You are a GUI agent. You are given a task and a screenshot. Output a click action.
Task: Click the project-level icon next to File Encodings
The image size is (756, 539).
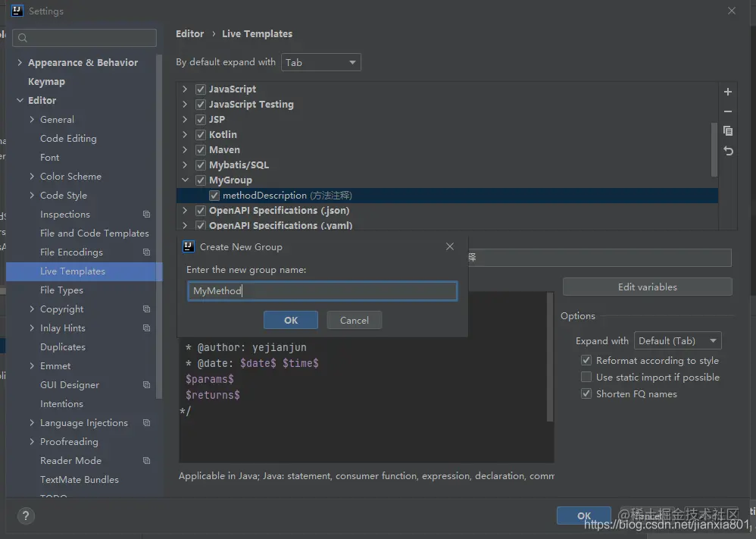pos(146,252)
